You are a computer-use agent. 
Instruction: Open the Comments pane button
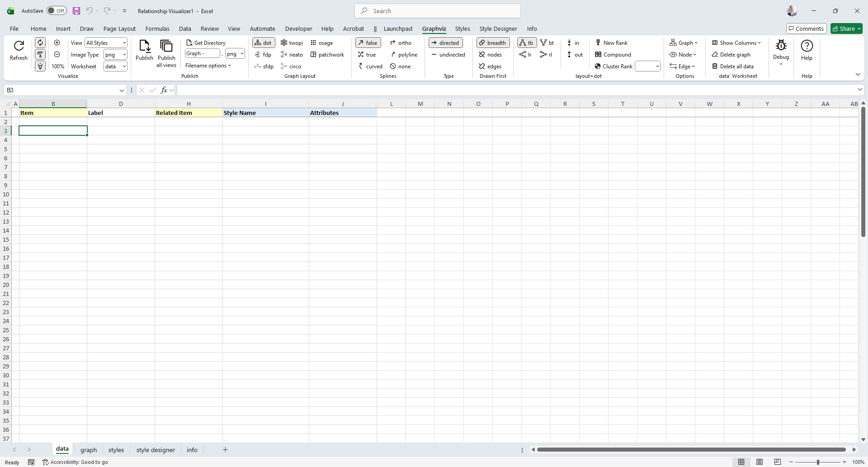tap(806, 29)
